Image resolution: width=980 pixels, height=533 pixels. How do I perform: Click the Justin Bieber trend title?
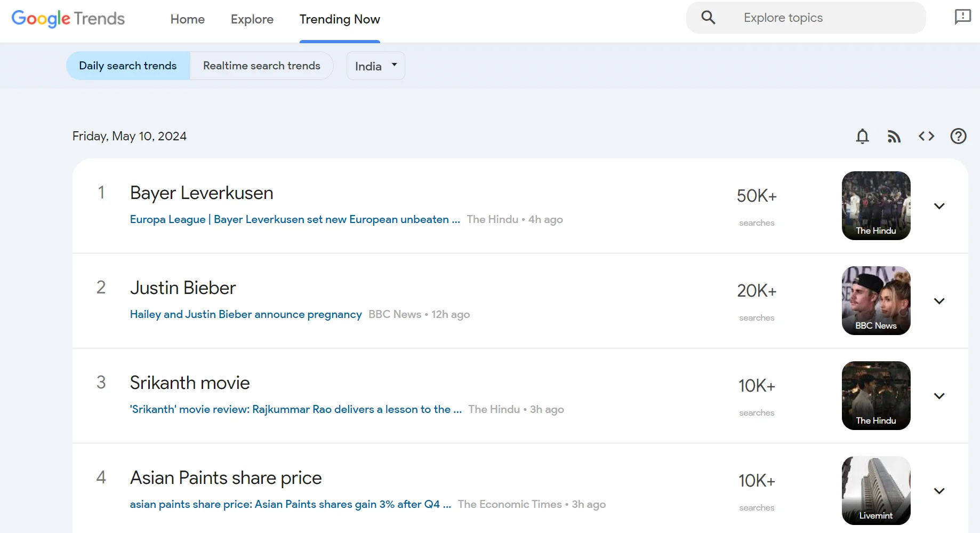pos(183,288)
